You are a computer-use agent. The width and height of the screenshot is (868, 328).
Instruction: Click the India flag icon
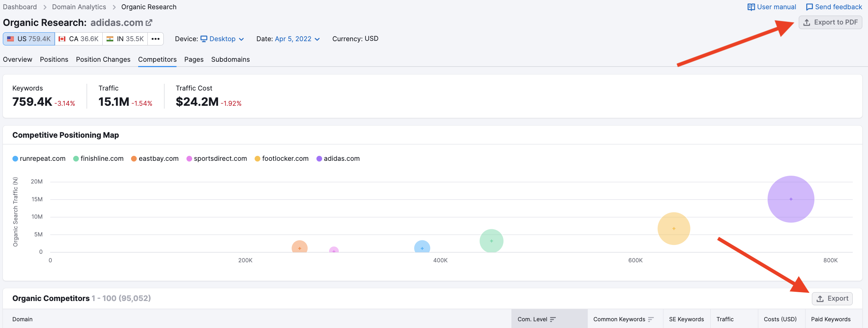click(110, 39)
